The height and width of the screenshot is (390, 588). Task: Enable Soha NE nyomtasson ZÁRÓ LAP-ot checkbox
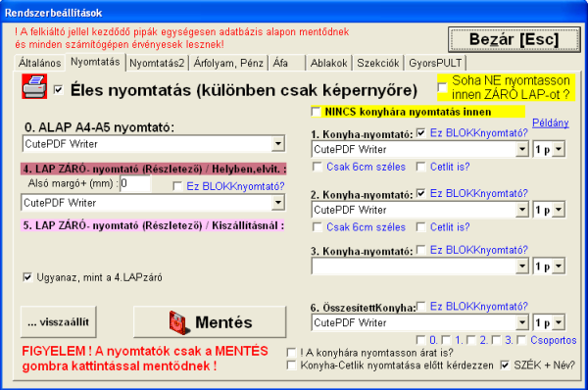[x=443, y=87]
